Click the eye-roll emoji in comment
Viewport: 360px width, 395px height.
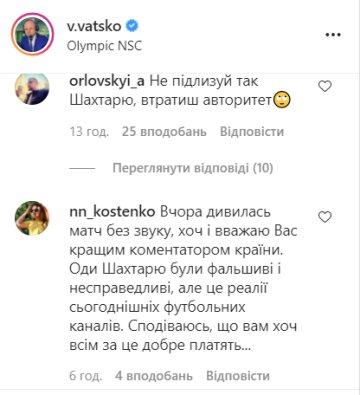(282, 100)
